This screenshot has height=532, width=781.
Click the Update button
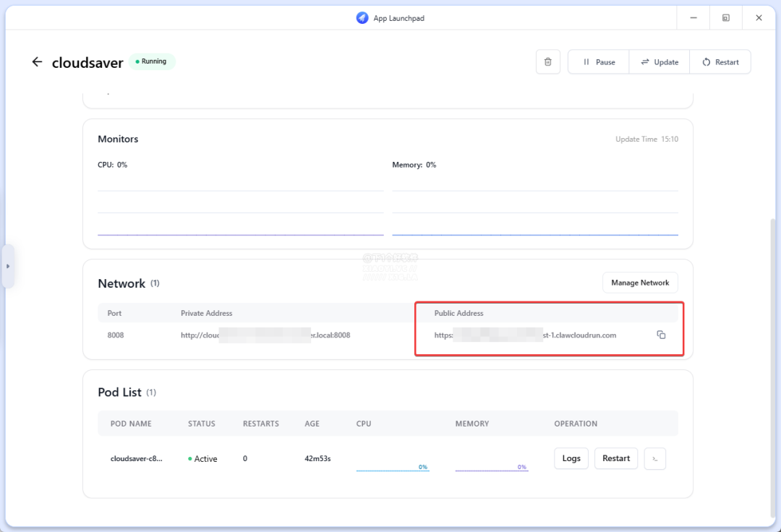(660, 62)
